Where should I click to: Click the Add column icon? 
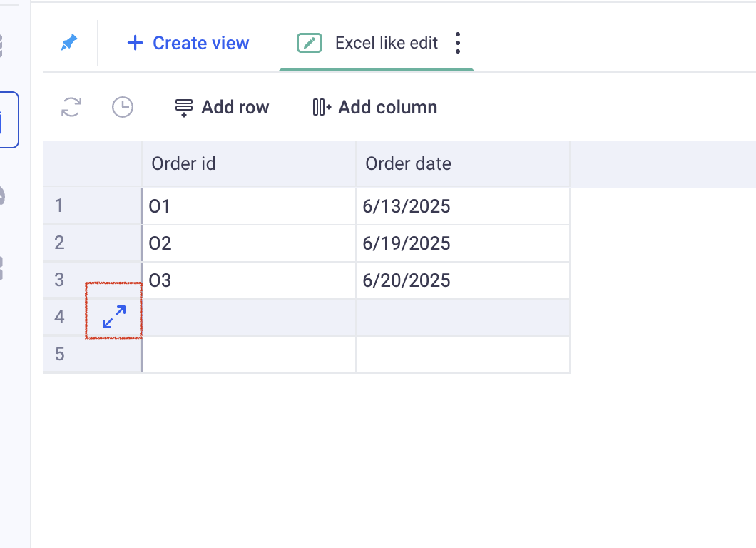point(322,108)
